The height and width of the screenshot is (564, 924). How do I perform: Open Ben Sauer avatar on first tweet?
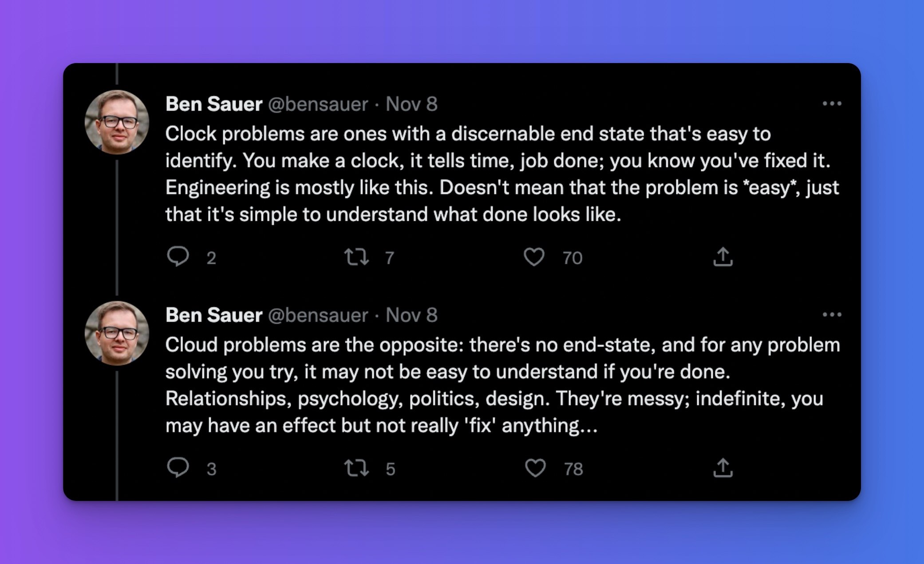(117, 122)
